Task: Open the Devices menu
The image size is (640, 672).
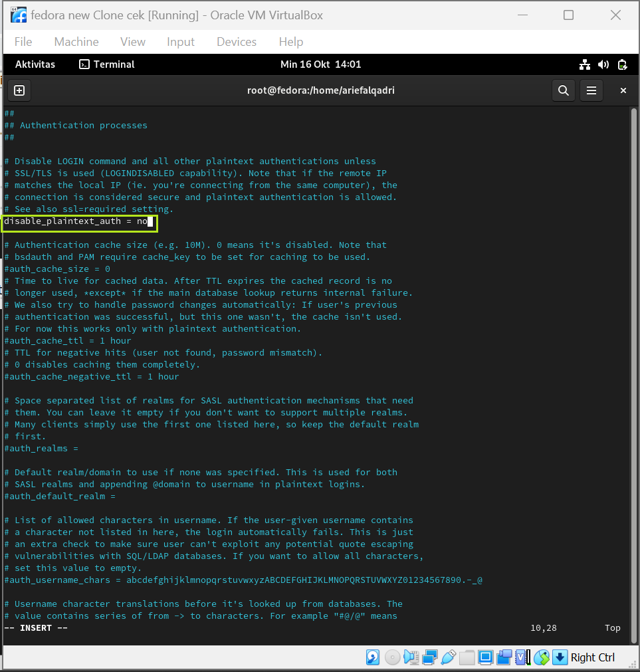Action: click(x=237, y=42)
